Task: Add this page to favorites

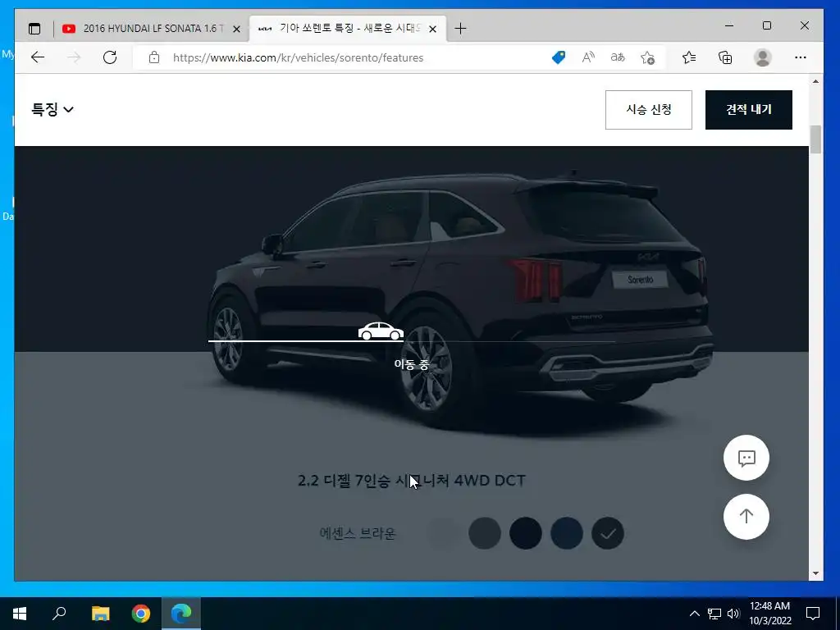Action: 647,57
